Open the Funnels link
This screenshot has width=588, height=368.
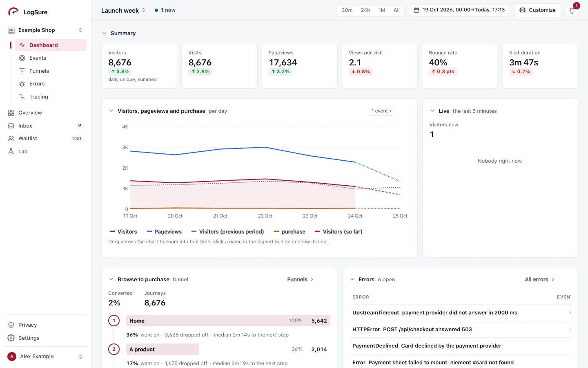(x=301, y=280)
